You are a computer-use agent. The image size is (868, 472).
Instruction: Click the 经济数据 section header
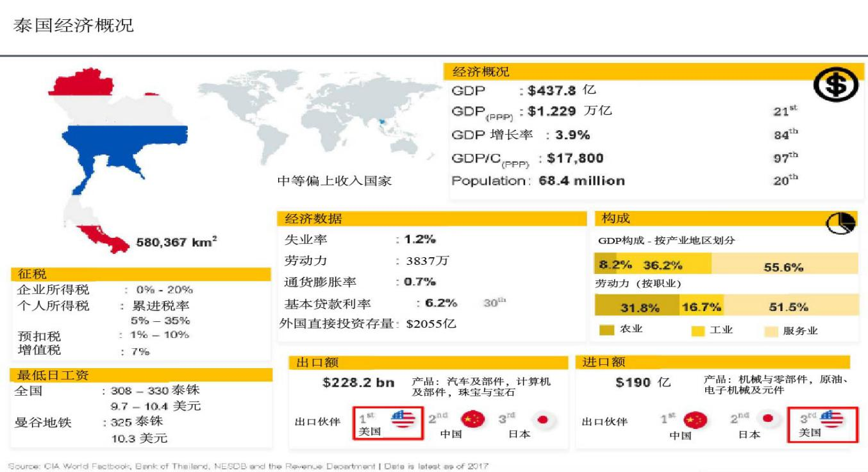431,219
